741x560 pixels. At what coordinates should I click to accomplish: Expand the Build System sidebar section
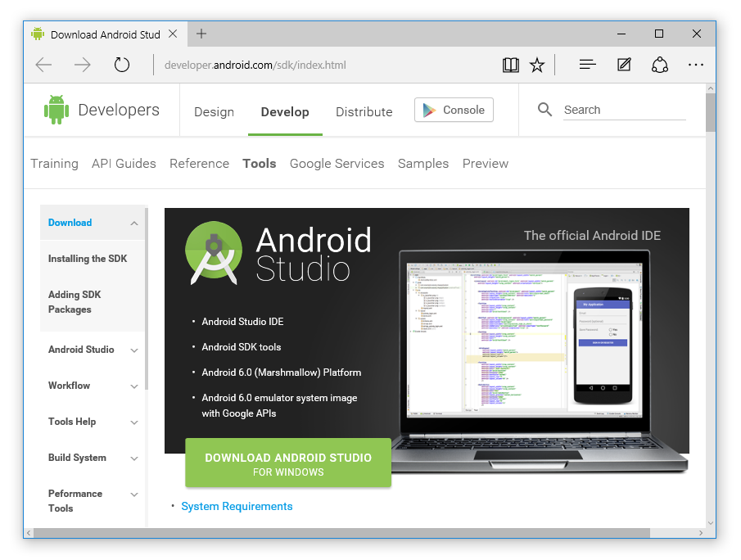[x=134, y=458]
